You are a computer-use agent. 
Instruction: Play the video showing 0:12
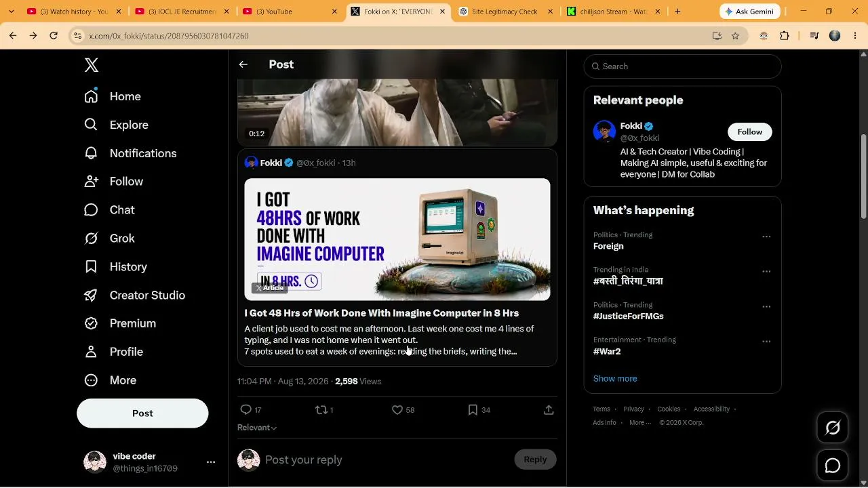click(397, 113)
